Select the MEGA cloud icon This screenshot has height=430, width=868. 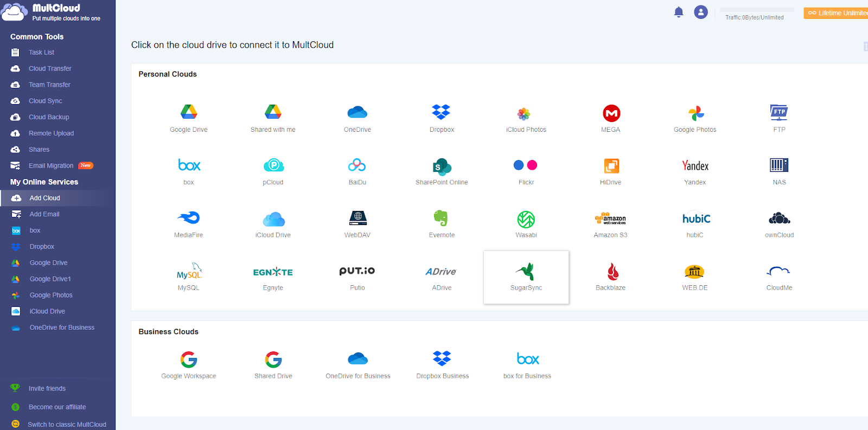pos(611,113)
